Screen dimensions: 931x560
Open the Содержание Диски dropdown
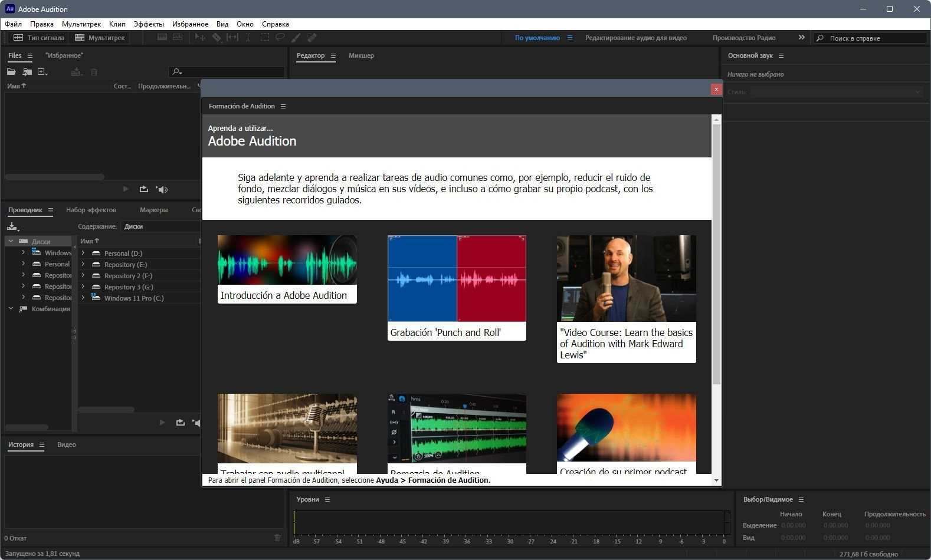click(160, 226)
